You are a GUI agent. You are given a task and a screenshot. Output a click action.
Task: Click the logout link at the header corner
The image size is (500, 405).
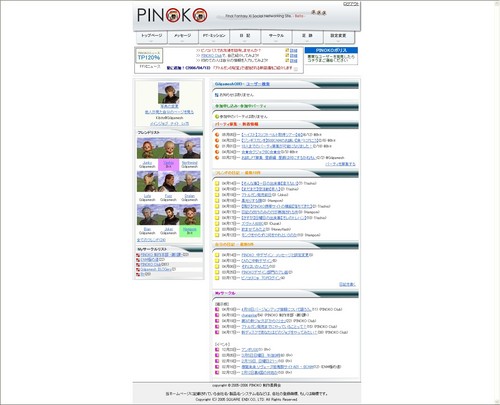click(351, 4)
